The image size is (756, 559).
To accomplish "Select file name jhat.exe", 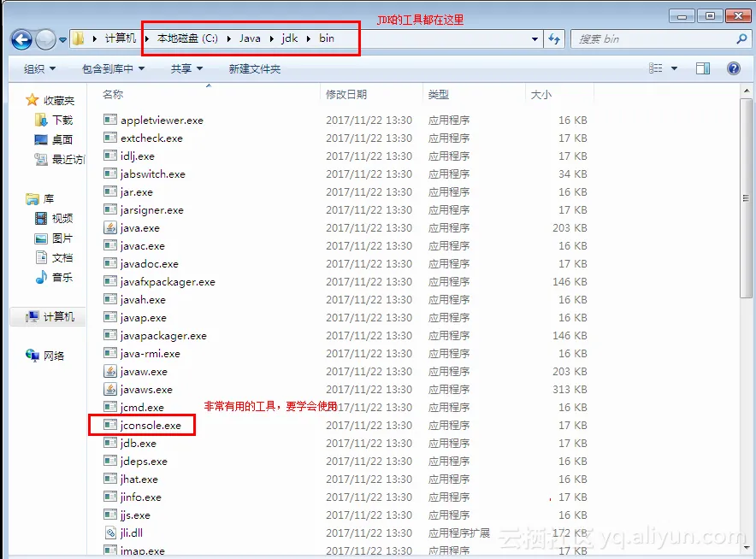I will (x=139, y=480).
